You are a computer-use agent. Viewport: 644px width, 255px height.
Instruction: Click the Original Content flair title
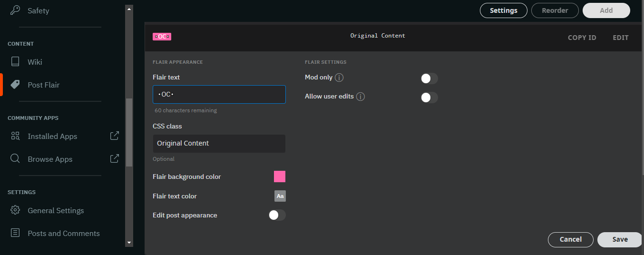coord(378,36)
